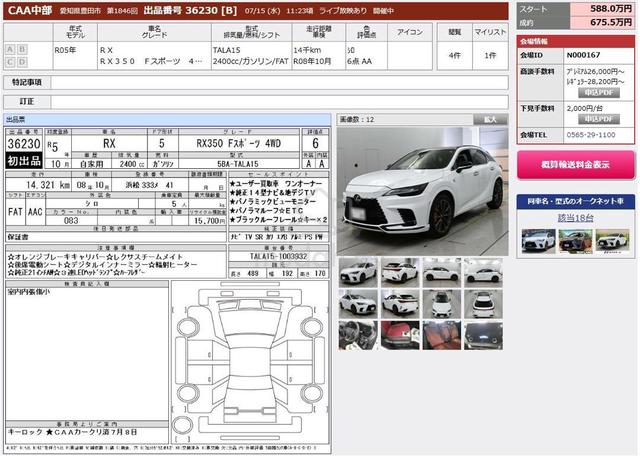Open 申込PDF in the 商談手数料 row
Screen dimensions: 640x456
[599, 93]
